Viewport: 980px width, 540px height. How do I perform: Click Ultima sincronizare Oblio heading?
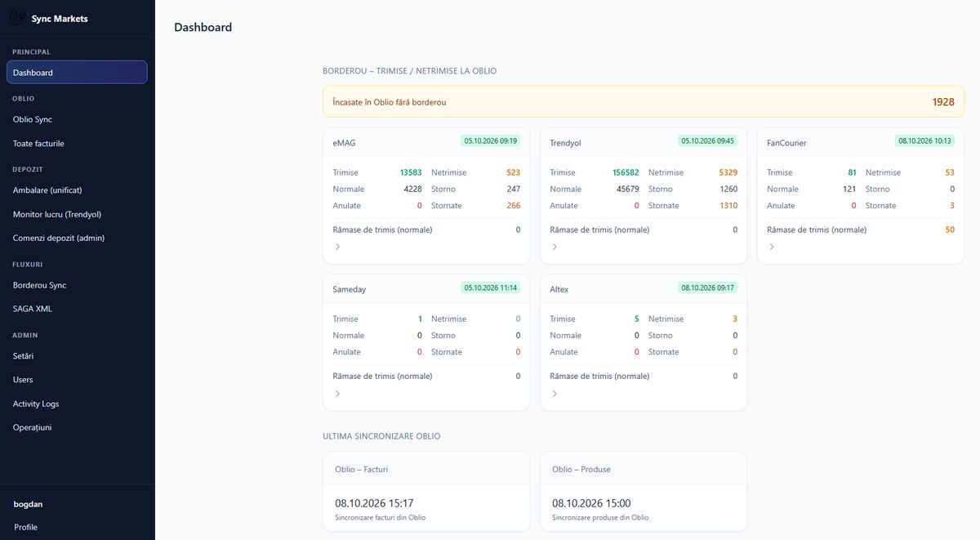click(x=381, y=436)
